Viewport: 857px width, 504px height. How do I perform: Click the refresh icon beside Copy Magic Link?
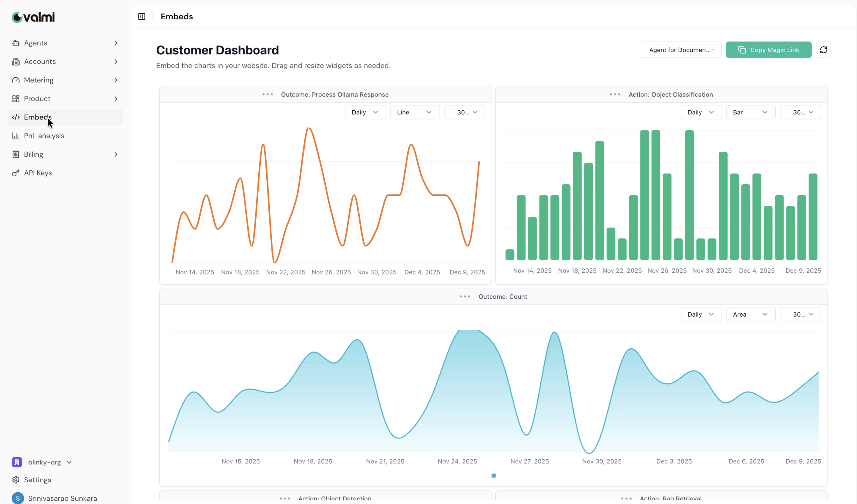[824, 49]
